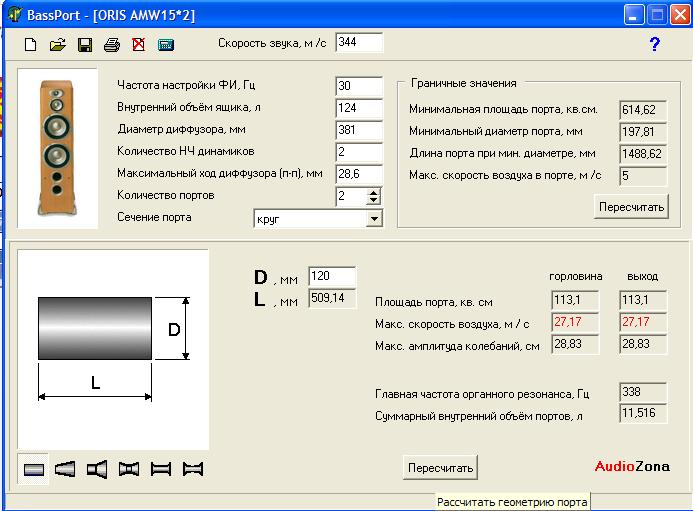Select the Внутренний объём ящика field

(359, 108)
